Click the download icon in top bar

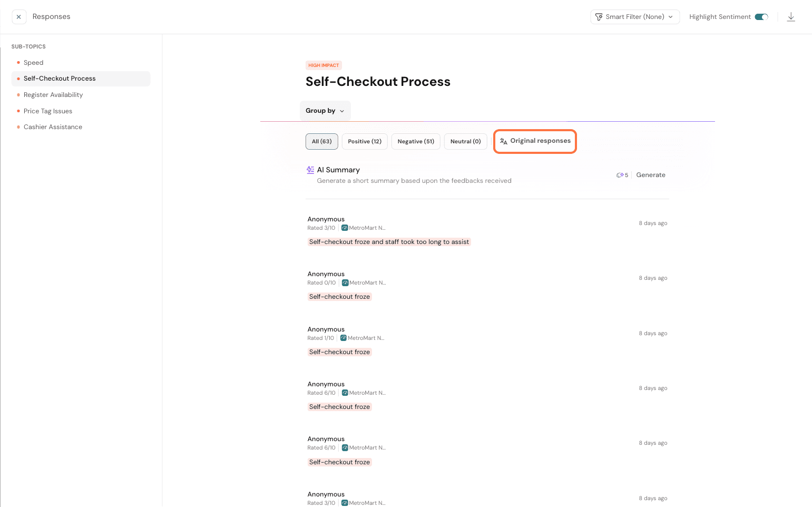tap(791, 17)
